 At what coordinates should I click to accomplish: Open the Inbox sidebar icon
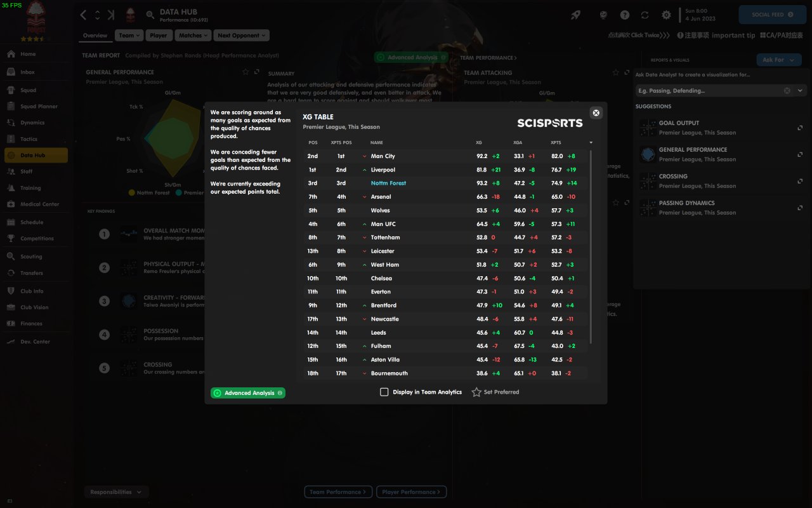coord(11,72)
